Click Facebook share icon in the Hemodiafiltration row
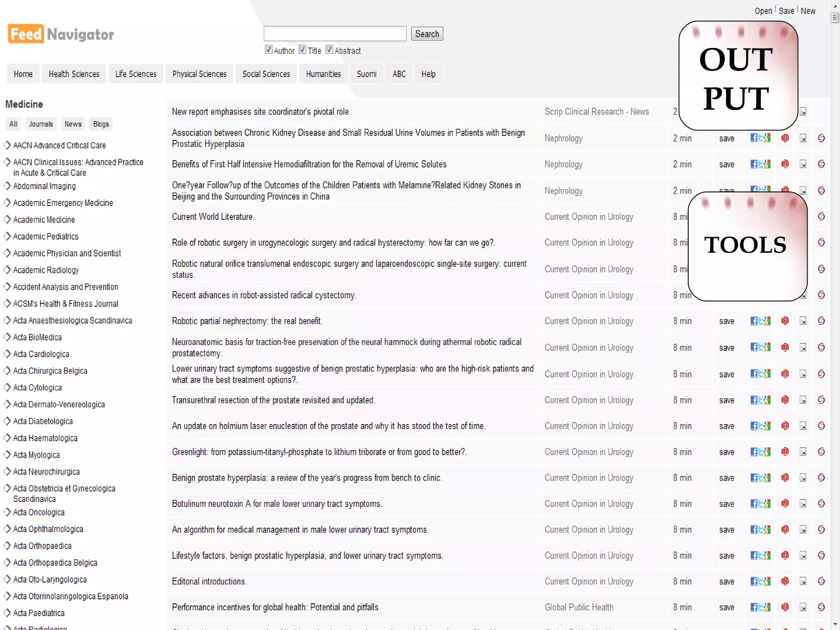Viewport: 840px width, 630px height. 754,164
